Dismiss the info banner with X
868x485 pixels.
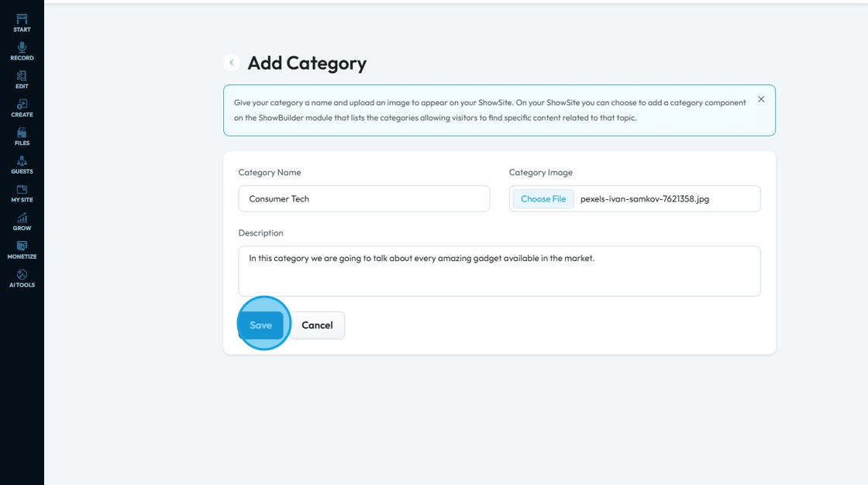[x=761, y=99]
